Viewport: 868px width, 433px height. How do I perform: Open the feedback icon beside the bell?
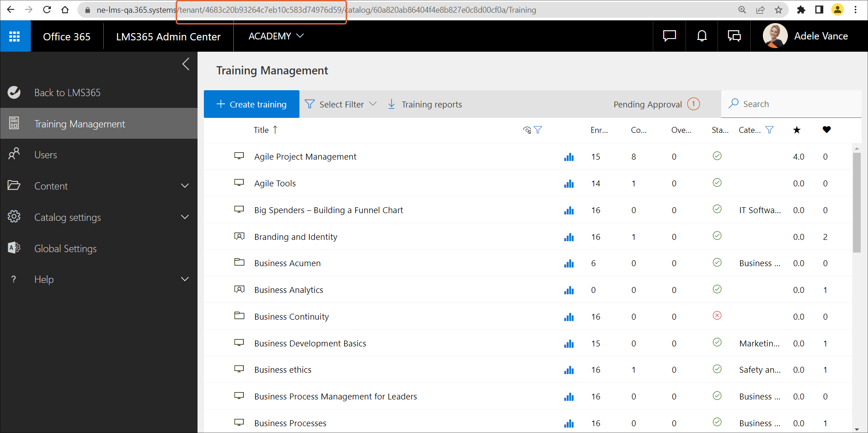(734, 36)
